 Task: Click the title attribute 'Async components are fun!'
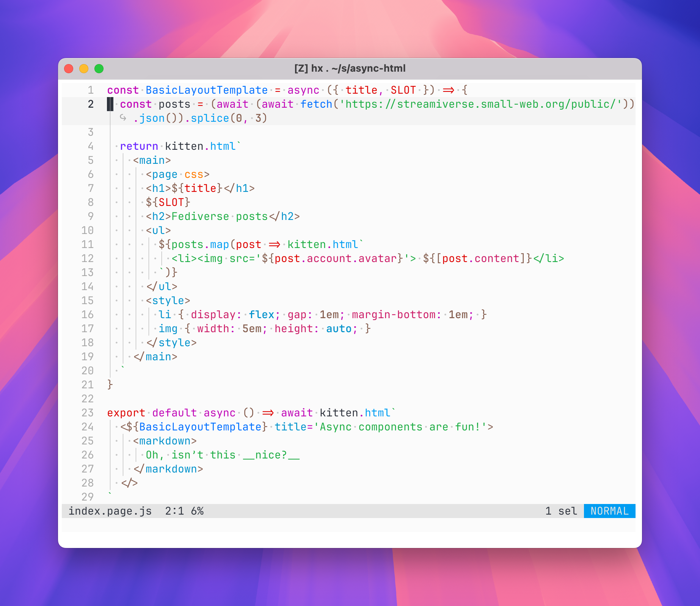tap(400, 427)
